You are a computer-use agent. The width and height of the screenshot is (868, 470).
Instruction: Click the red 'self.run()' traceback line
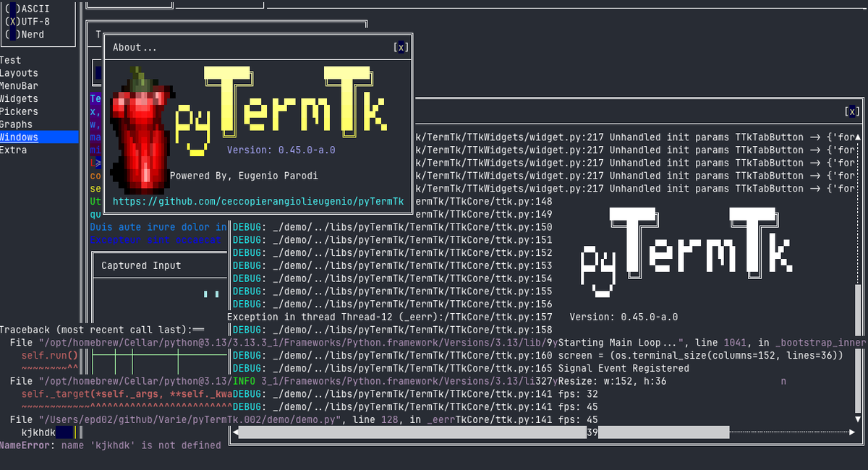tap(49, 355)
